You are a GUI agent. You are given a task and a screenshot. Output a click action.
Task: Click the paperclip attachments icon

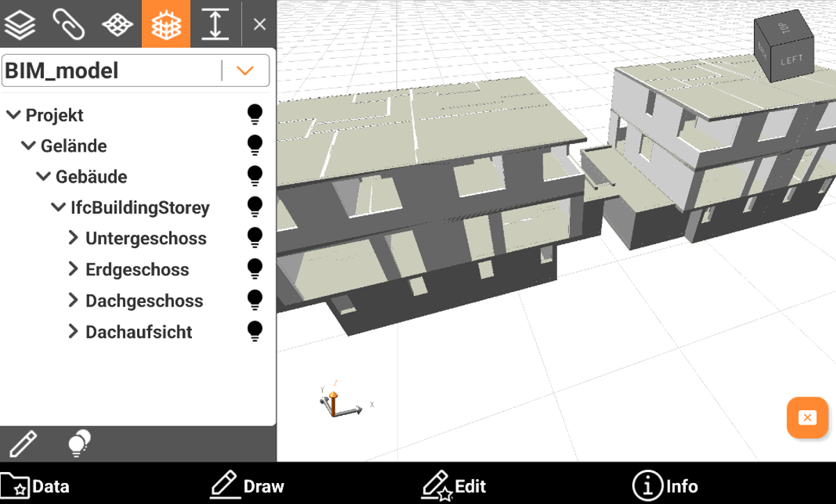[69, 24]
